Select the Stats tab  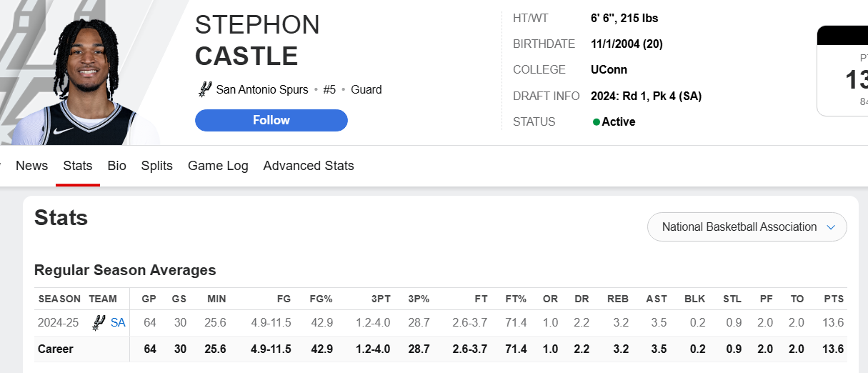78,166
